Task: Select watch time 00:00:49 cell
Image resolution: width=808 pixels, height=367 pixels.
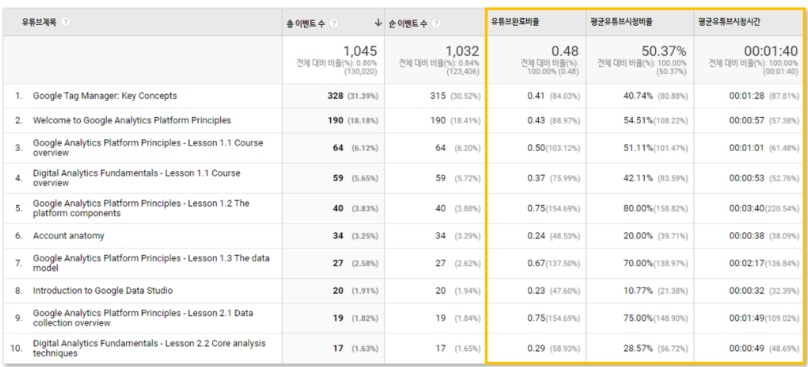Action: tap(746, 348)
